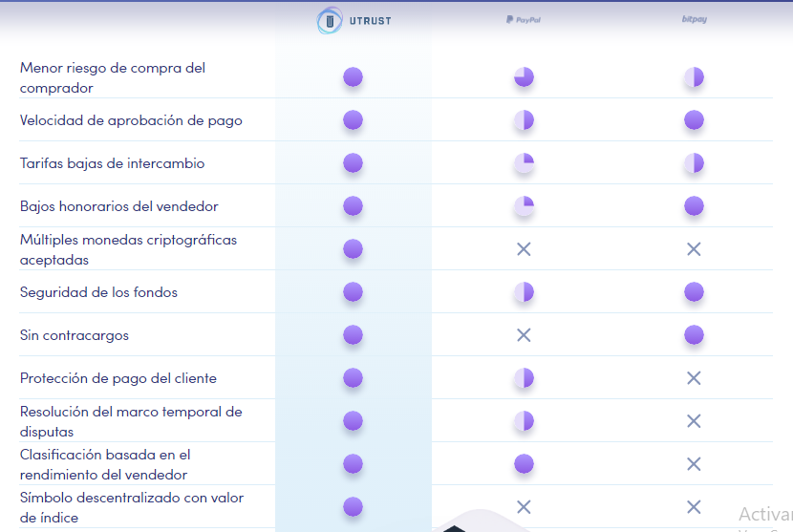Click bitpay X mark for Clasificación del vendedor
The width and height of the screenshot is (793, 532).
(x=694, y=464)
